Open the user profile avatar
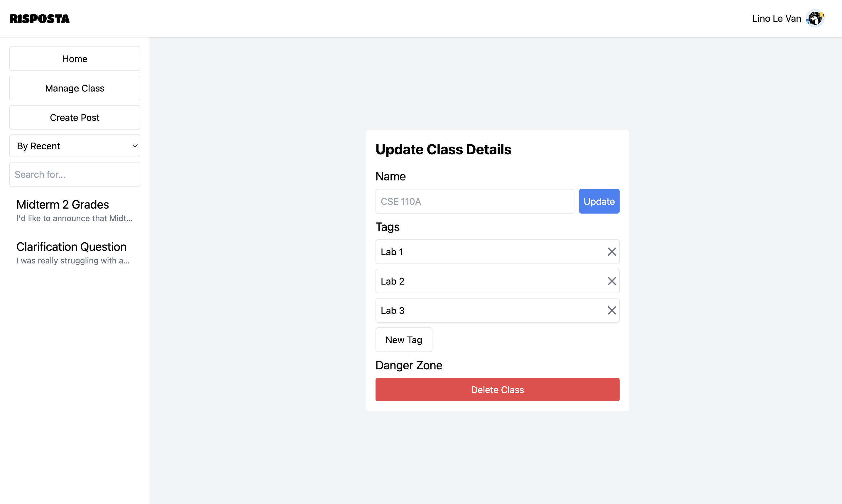The height and width of the screenshot is (504, 842). click(815, 18)
